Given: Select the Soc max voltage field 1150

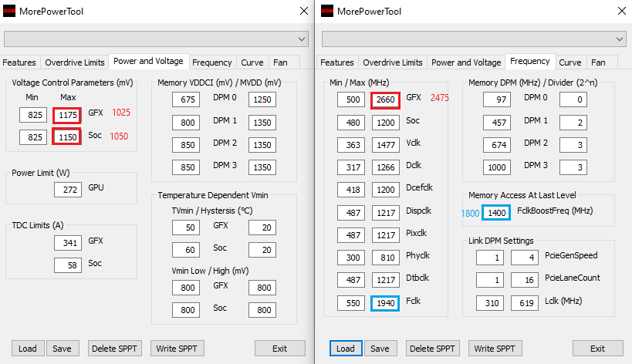Looking at the screenshot, I should pos(67,137).
